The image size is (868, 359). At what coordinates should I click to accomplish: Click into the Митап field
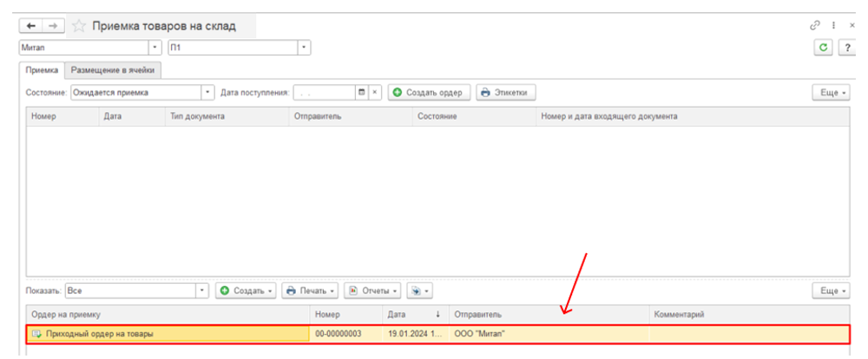coord(84,48)
